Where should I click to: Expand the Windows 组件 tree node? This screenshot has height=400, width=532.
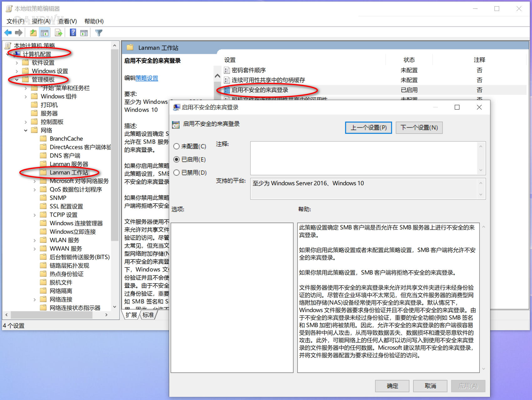[26, 96]
